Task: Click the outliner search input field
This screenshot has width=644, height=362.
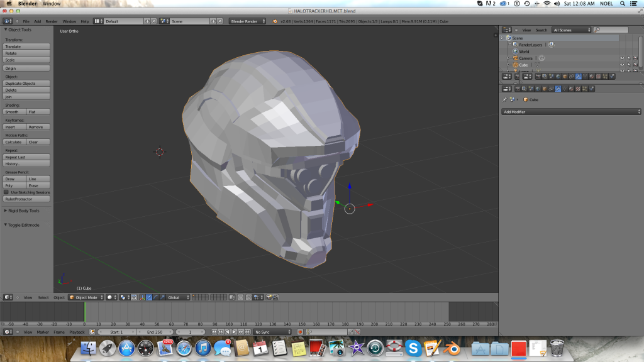Action: click(x=611, y=30)
